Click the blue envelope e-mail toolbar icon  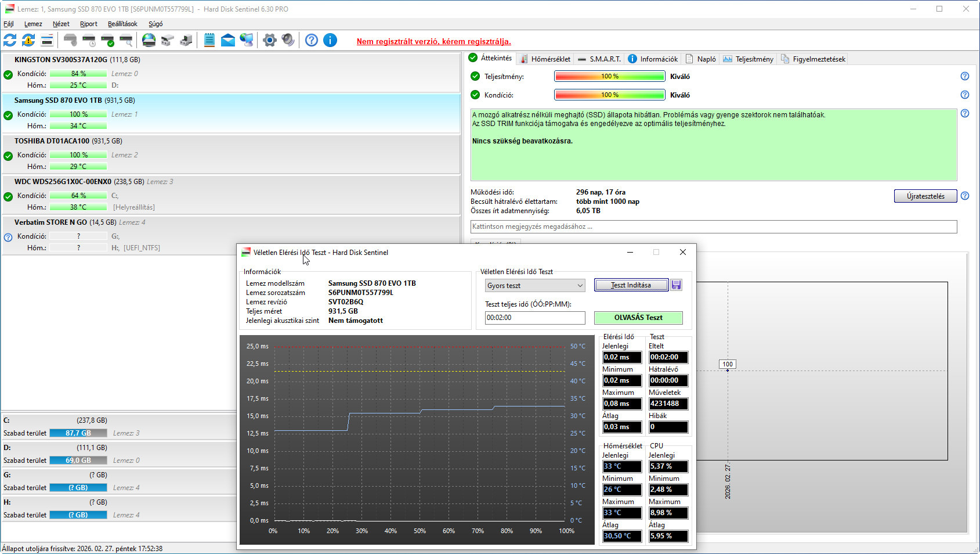(x=228, y=40)
